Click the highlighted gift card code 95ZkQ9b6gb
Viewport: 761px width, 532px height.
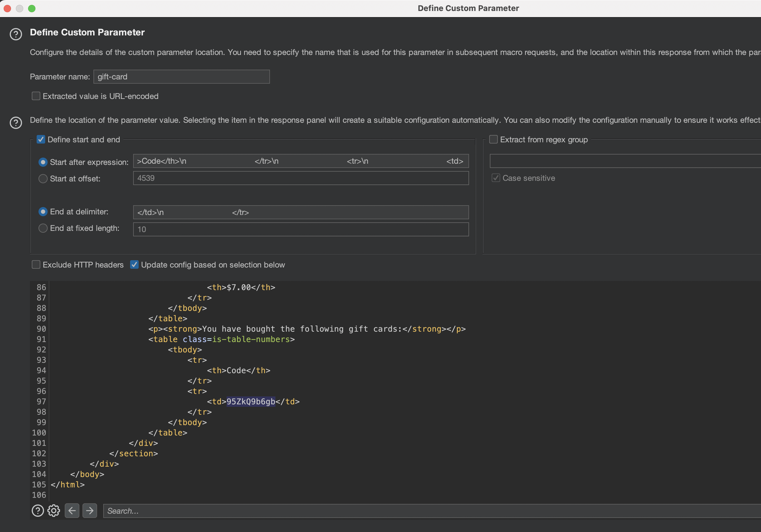pyautogui.click(x=251, y=401)
